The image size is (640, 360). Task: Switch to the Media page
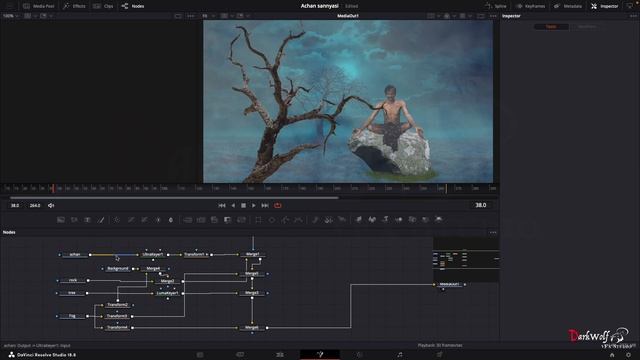[x=200, y=355]
